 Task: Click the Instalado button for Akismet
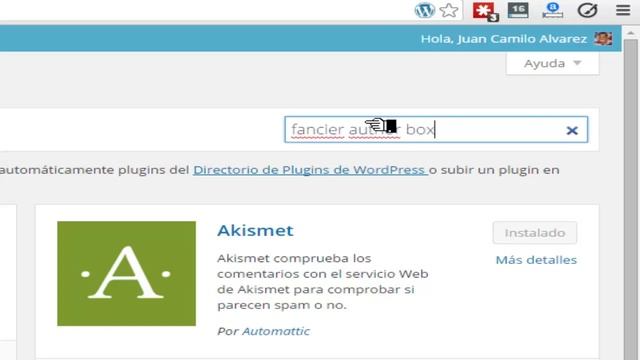point(535,233)
